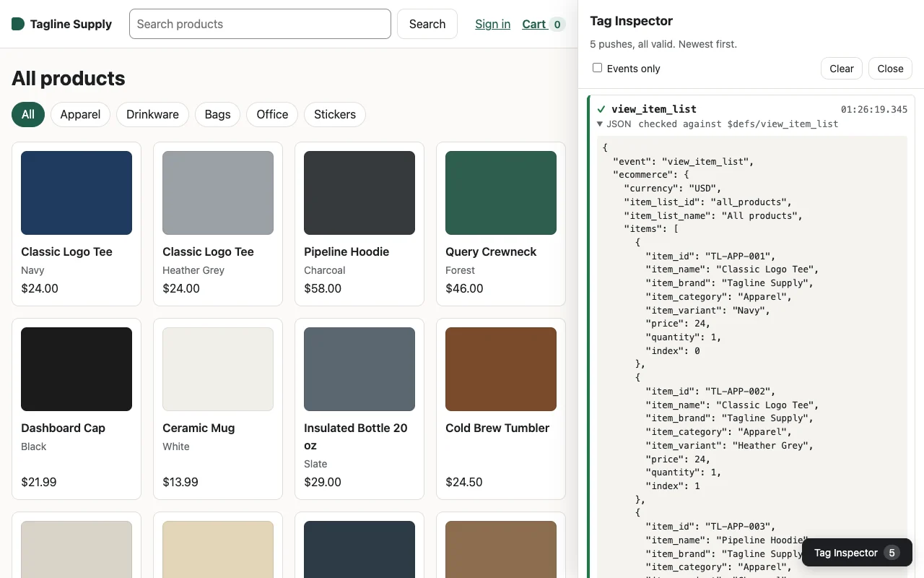This screenshot has width=924, height=578.
Task: Click the view_item_list event name
Action: pos(654,109)
